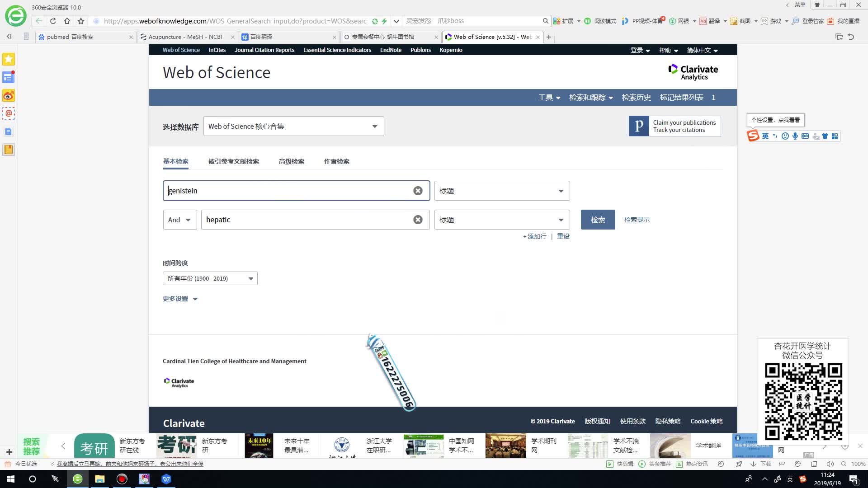Click the browser refresh icon
The height and width of the screenshot is (488, 868).
[53, 21]
